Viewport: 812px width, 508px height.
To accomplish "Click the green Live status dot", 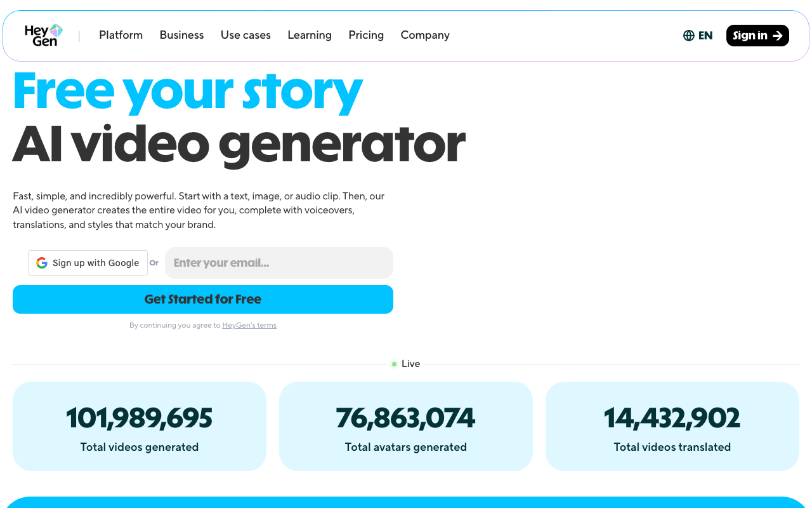I will 394,364.
